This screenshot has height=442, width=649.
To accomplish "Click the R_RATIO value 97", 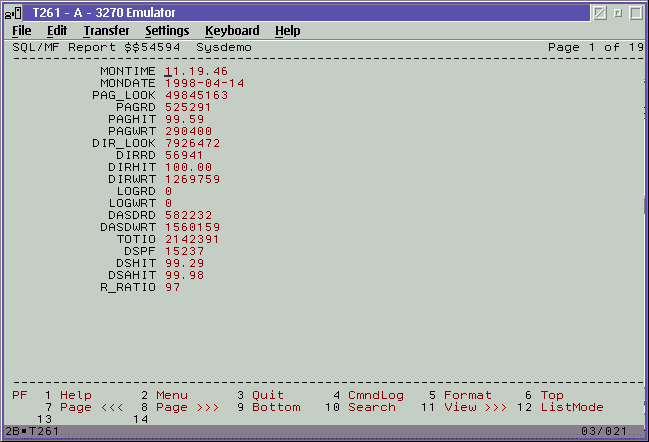I will (172, 287).
